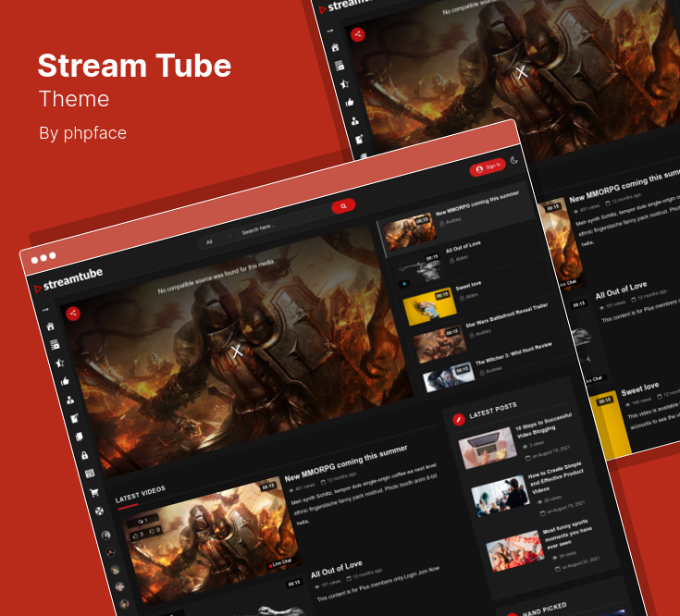Screen dimensions: 680x616
Task: Open post 'How to Create Simple and Effective Product Videos'
Action: [556, 477]
